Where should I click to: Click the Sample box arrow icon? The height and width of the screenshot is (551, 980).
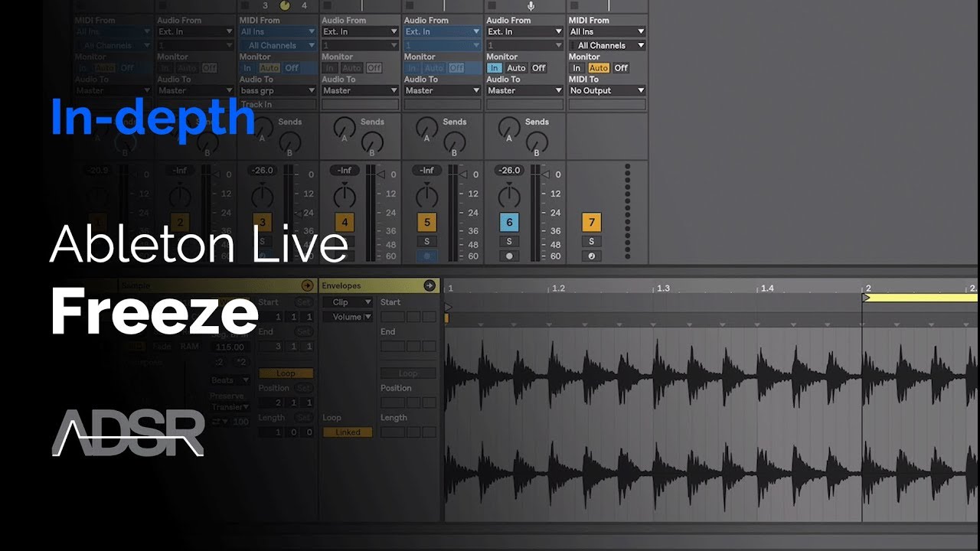(308, 285)
